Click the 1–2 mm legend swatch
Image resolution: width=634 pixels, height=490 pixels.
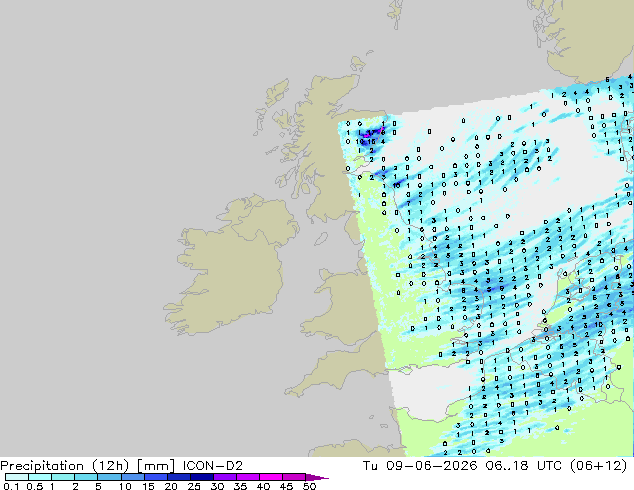[63, 477]
